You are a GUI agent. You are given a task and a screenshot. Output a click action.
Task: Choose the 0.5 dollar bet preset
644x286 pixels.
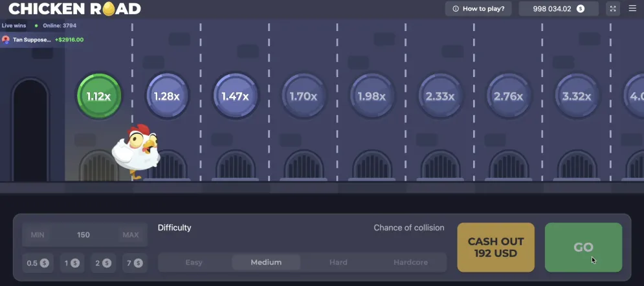[x=38, y=263]
